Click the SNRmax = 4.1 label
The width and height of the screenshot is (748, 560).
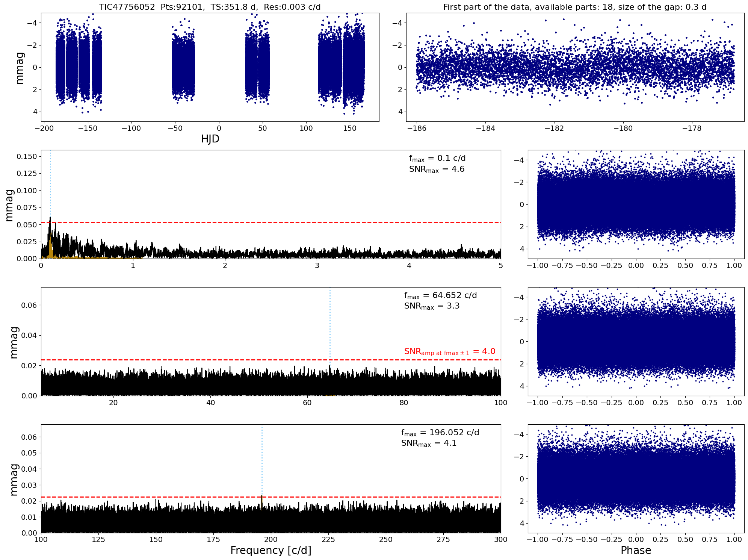[429, 443]
